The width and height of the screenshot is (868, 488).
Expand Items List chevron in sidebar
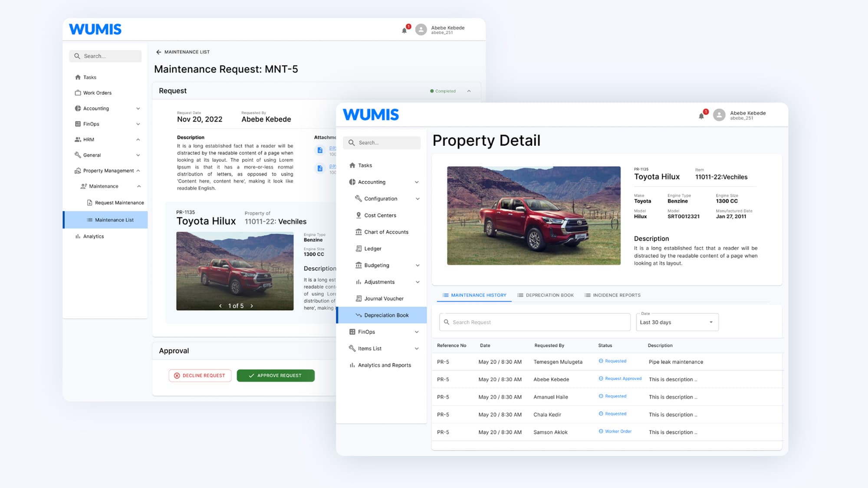pos(417,349)
